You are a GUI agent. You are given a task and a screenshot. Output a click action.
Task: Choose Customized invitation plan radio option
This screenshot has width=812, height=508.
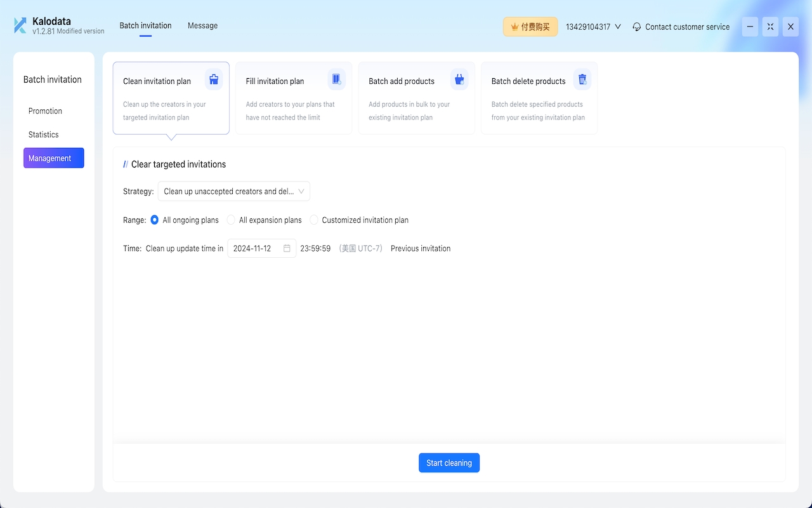click(314, 220)
